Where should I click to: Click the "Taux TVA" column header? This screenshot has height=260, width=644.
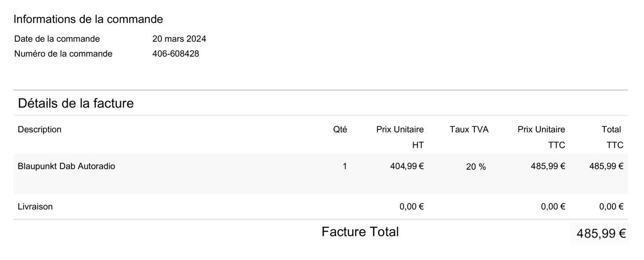(469, 129)
